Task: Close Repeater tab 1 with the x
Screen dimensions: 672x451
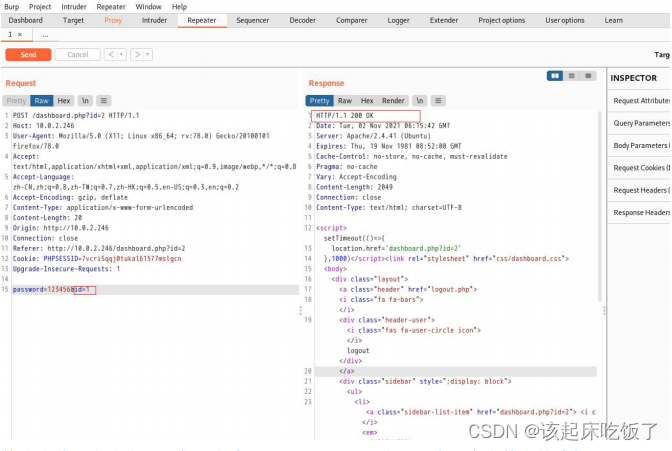Action: (20, 35)
